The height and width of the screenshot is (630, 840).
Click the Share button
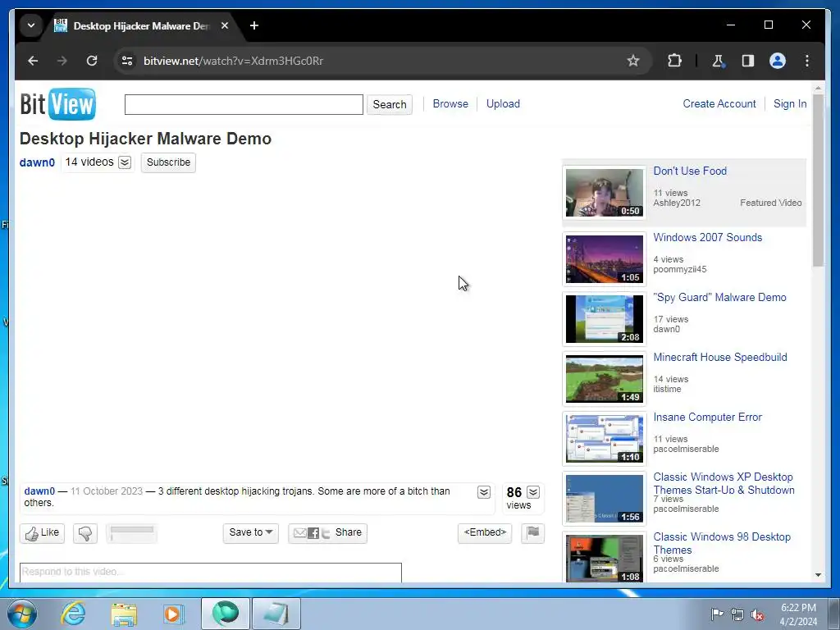327,533
